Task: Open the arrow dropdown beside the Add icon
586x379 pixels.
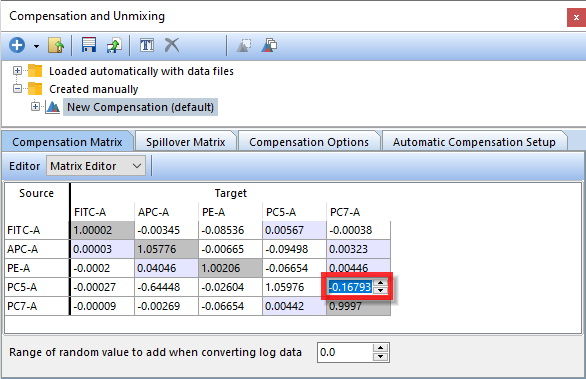Action: (36, 46)
